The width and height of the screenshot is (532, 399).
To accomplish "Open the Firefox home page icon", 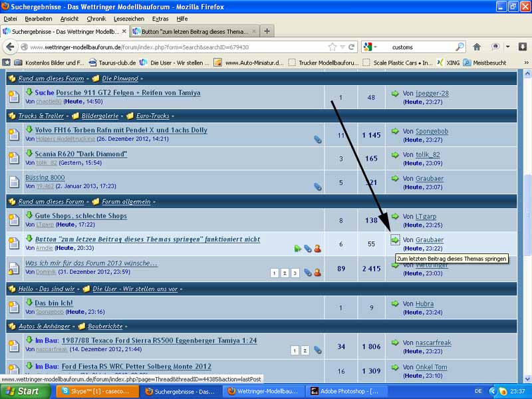I will (x=477, y=47).
